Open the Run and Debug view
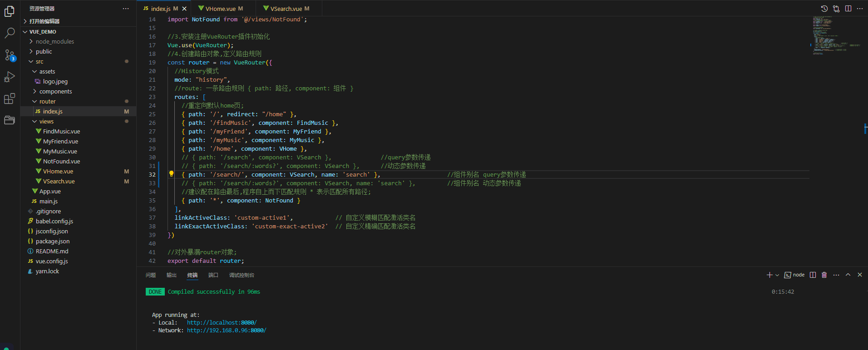Screen dimensions: 868x350 point(10,77)
